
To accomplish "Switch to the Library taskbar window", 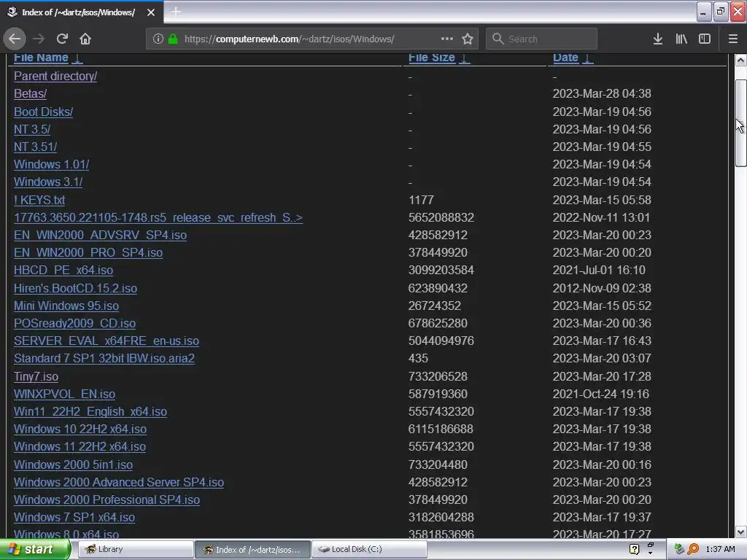I will [x=135, y=550].
